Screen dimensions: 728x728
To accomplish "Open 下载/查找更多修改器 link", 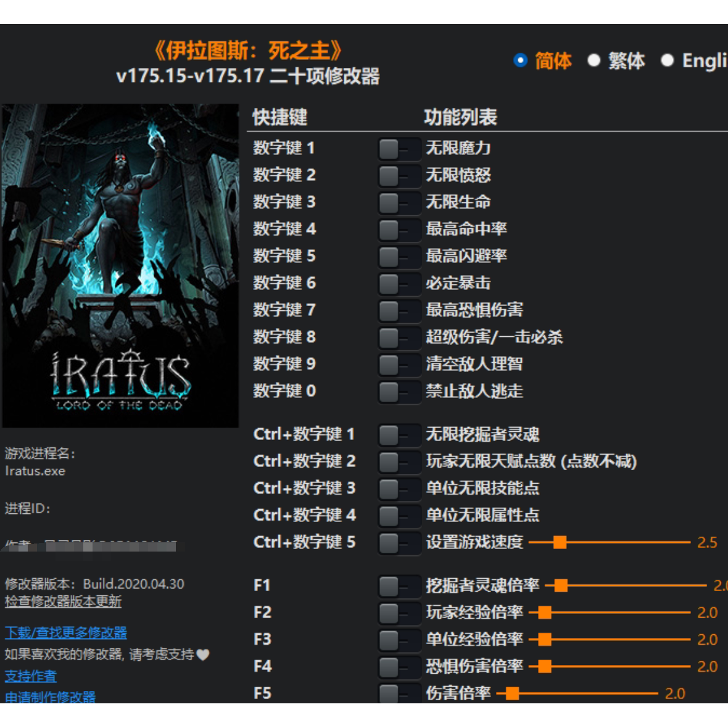I will [66, 632].
